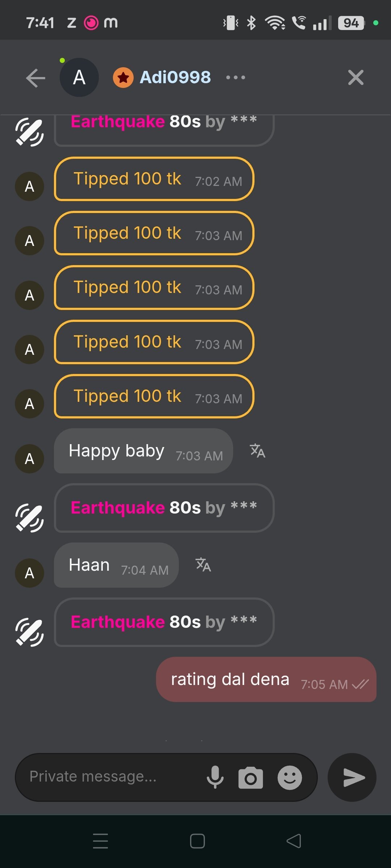Open the three-dots options menu
The width and height of the screenshot is (391, 868).
[x=235, y=77]
